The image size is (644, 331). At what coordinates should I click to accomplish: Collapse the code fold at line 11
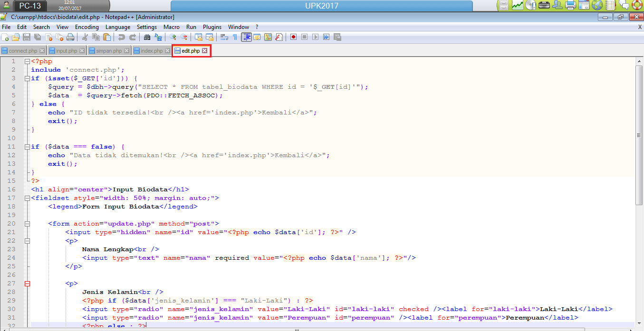[27, 146]
